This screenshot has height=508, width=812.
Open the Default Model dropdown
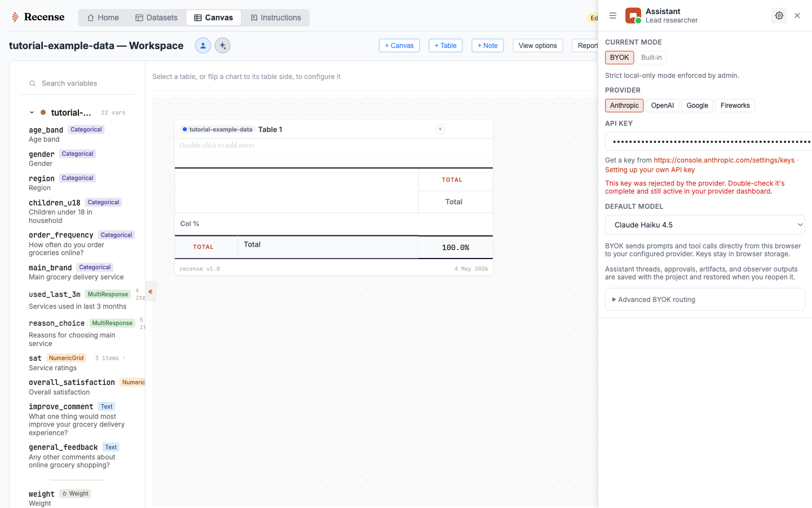tap(705, 225)
